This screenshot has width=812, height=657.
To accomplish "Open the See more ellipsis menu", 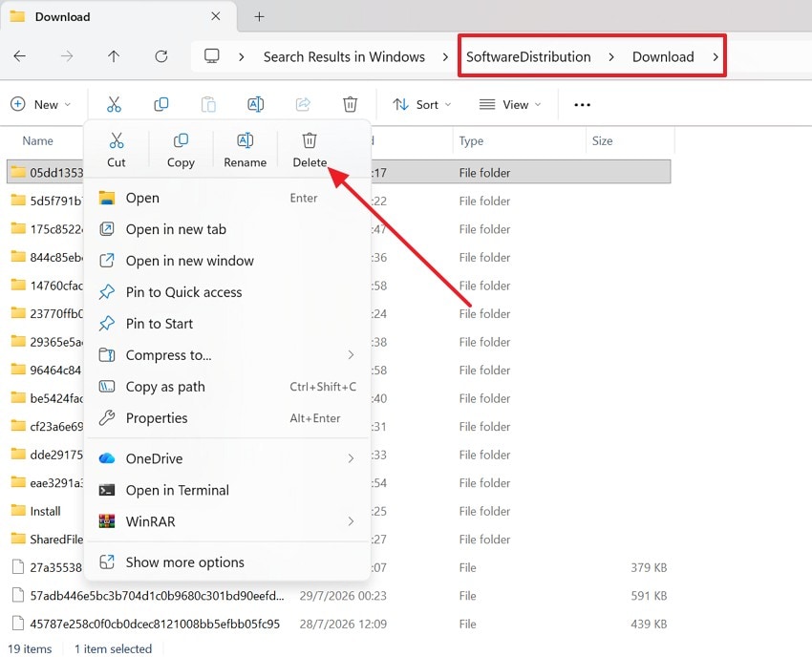I will tap(582, 105).
